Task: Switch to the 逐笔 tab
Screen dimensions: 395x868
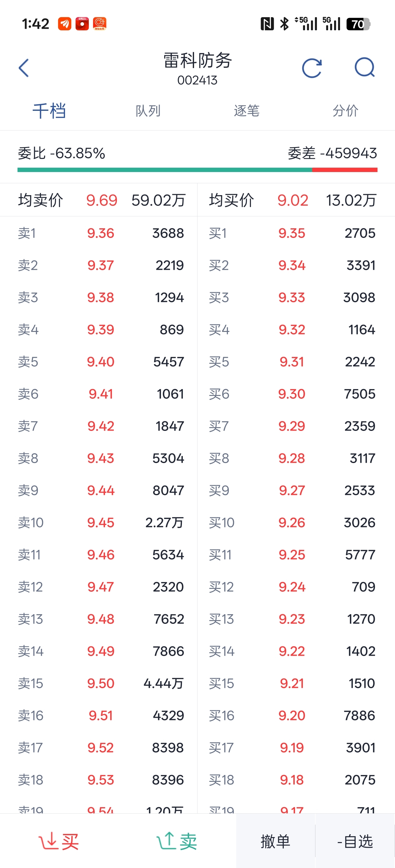Action: click(x=247, y=111)
